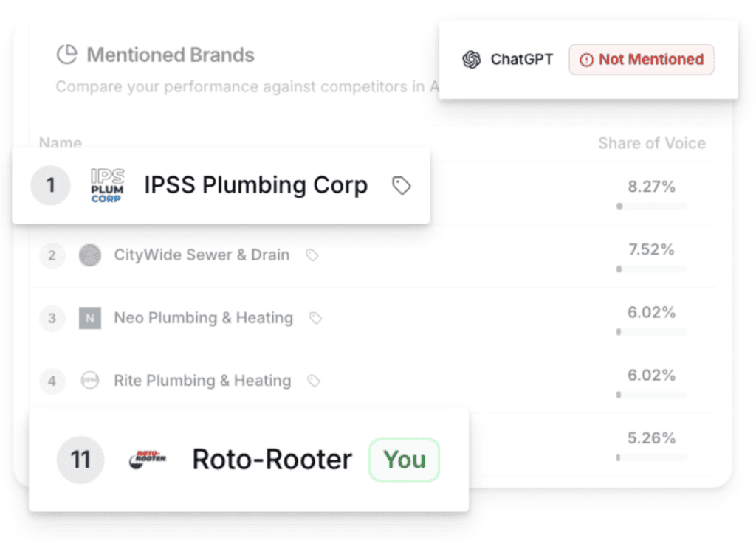Select the CityWide Sewer & Drain row name
756x543 pixels.
click(201, 255)
